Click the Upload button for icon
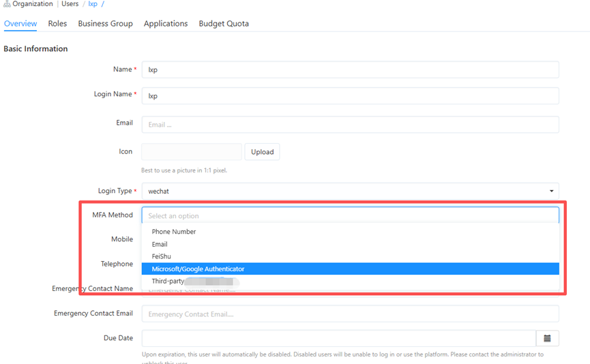The image size is (590, 364). (262, 152)
